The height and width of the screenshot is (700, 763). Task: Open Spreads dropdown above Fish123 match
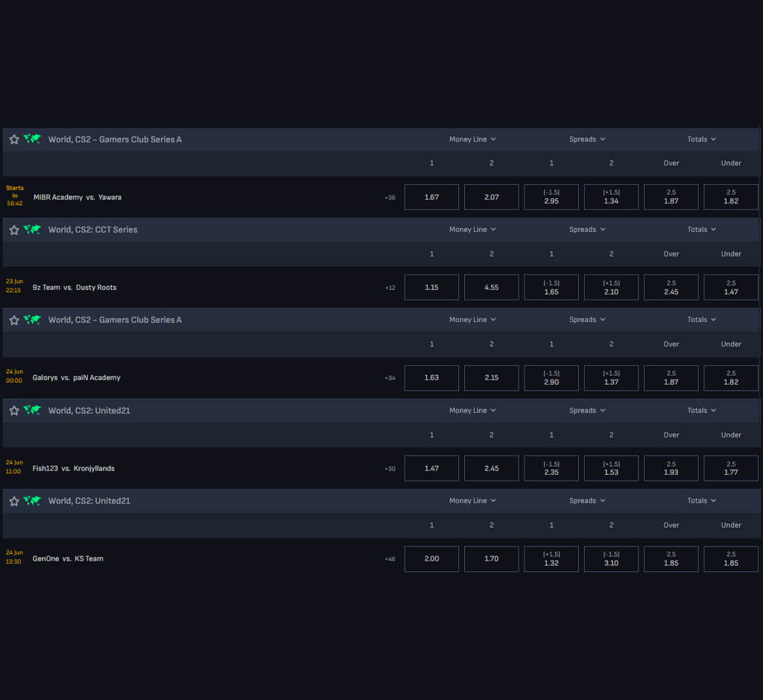[587, 410]
